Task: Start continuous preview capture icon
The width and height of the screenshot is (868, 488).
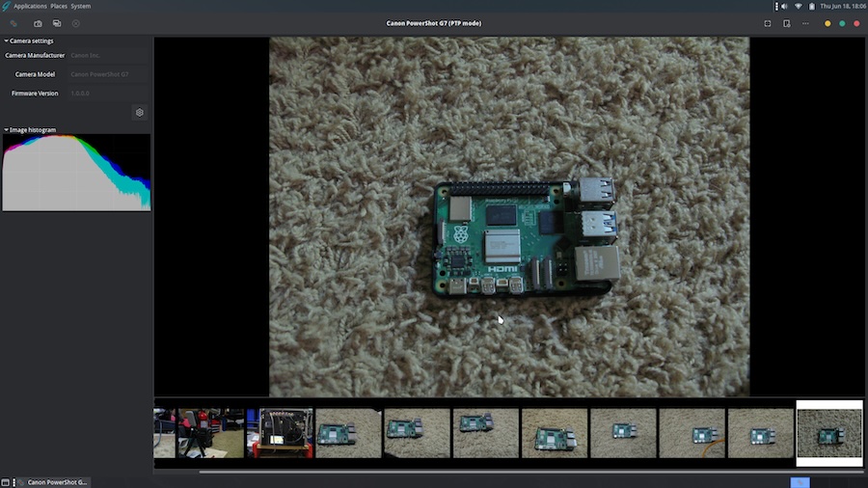Action: tap(57, 24)
